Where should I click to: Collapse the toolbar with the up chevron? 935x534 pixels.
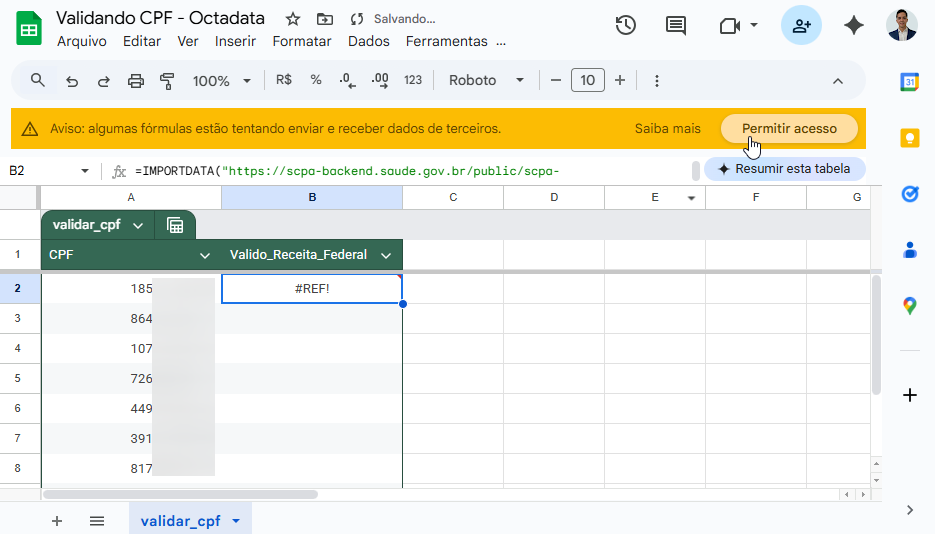tap(838, 81)
